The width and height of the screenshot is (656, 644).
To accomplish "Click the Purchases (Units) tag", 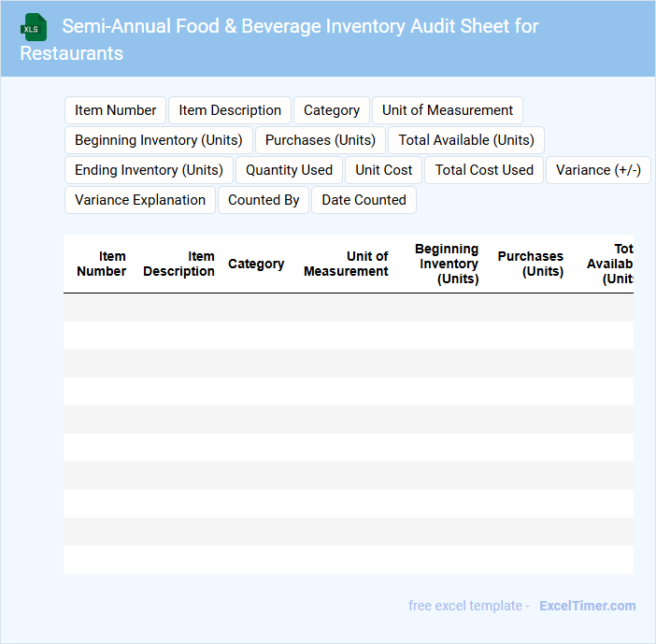I will point(320,140).
